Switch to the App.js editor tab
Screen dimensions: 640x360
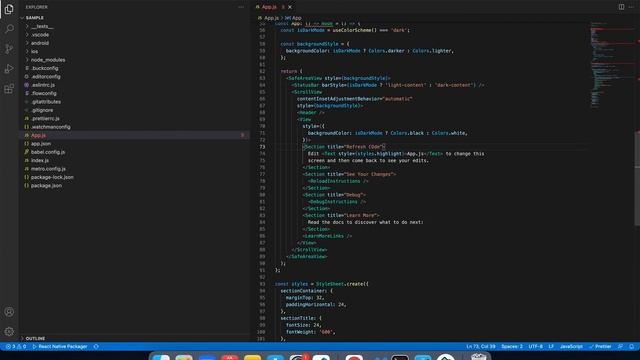269,7
